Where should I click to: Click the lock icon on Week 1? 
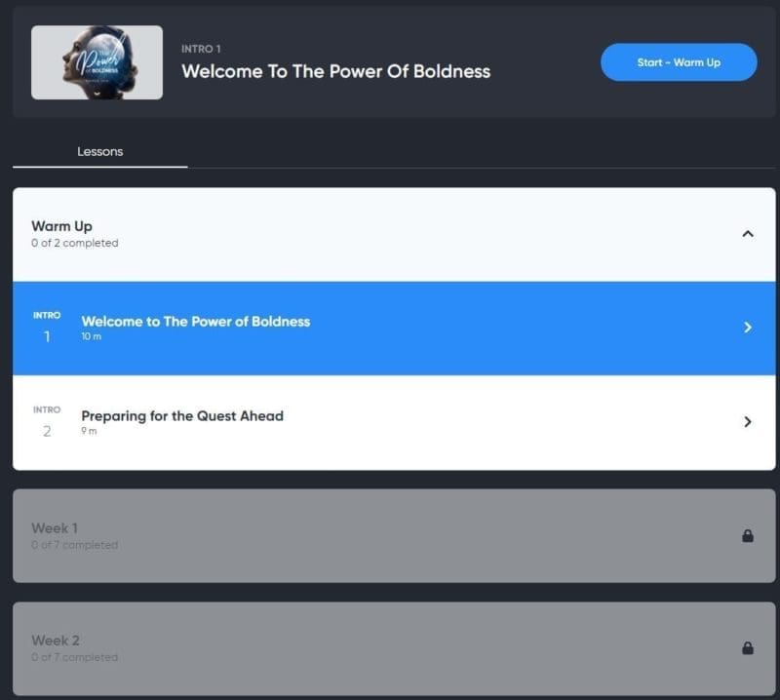point(747,536)
